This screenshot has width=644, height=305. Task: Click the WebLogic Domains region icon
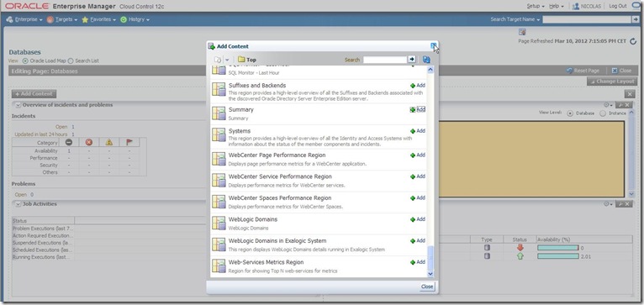pyautogui.click(x=219, y=223)
